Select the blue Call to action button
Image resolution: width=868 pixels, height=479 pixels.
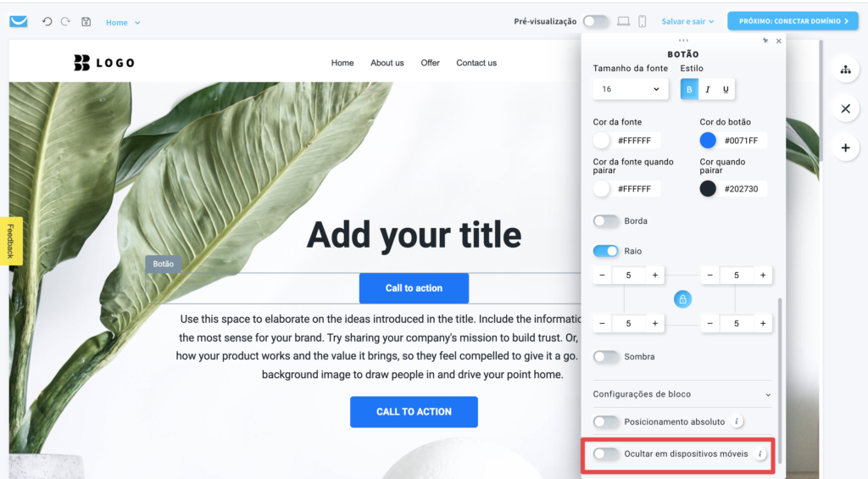(x=414, y=288)
